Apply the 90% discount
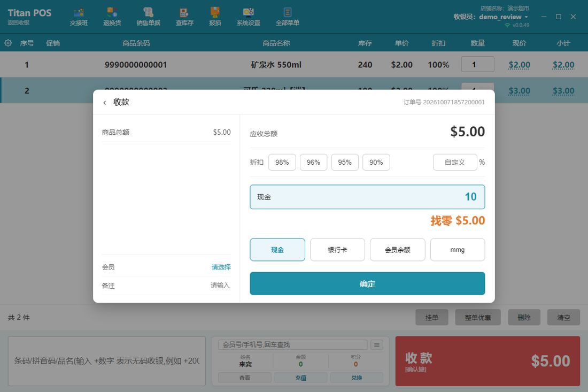Viewport: 588px width, 392px height. pyautogui.click(x=376, y=162)
